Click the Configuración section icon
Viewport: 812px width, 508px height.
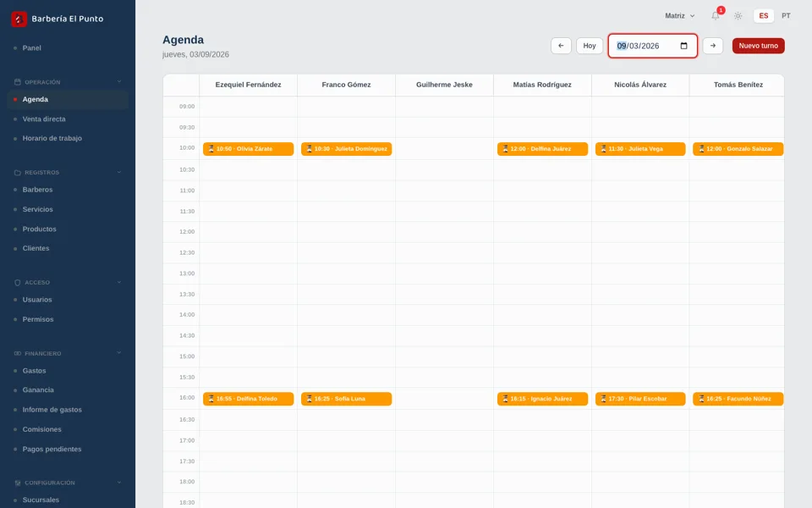tap(17, 483)
